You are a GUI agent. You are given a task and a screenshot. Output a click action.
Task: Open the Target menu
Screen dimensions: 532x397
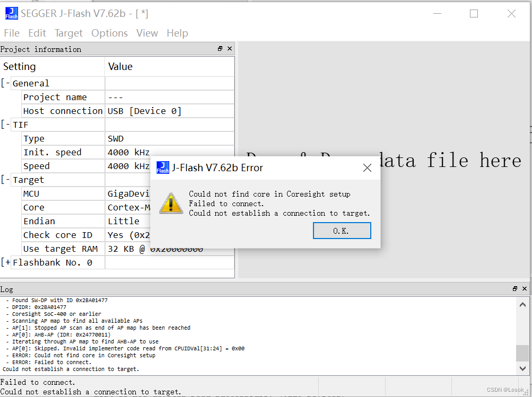pyautogui.click(x=68, y=33)
